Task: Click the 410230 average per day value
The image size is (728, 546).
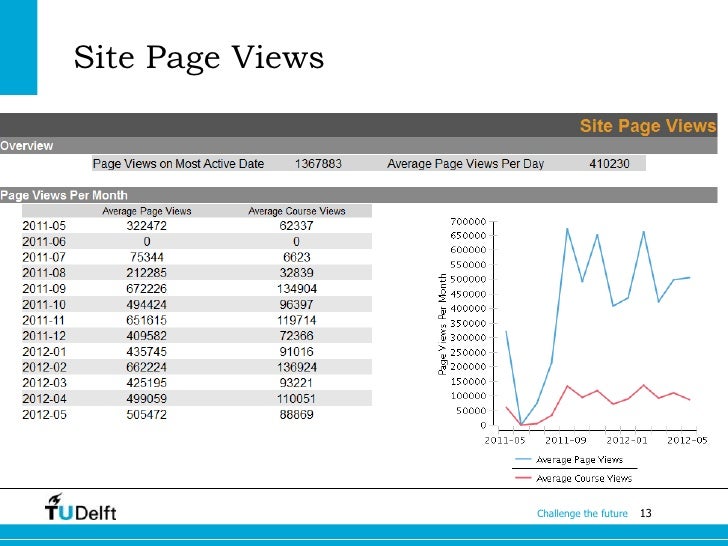Action: (609, 164)
